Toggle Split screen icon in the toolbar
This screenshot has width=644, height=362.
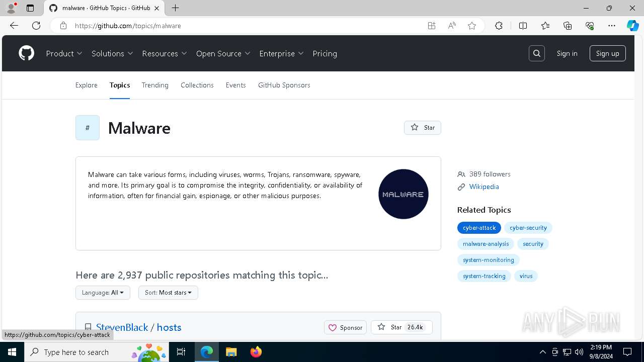pos(523,26)
